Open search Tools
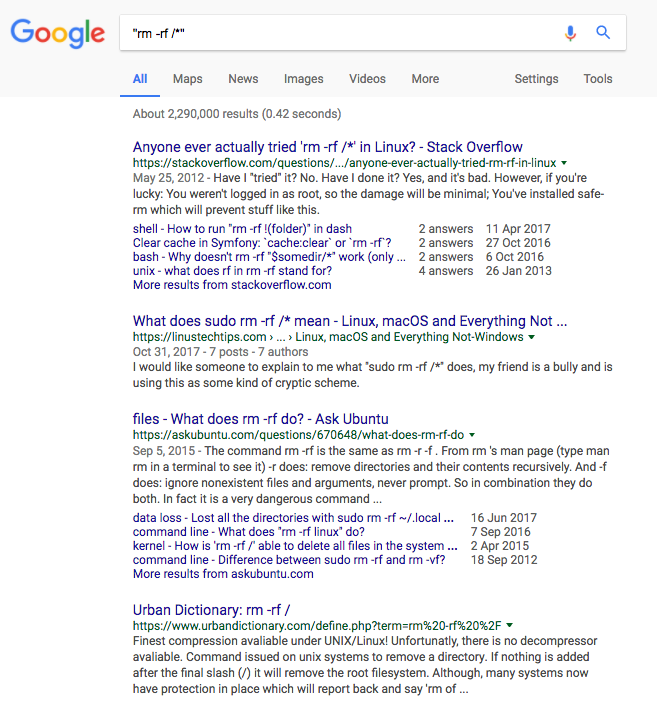Viewport: 657px width, 712px height. 598,79
